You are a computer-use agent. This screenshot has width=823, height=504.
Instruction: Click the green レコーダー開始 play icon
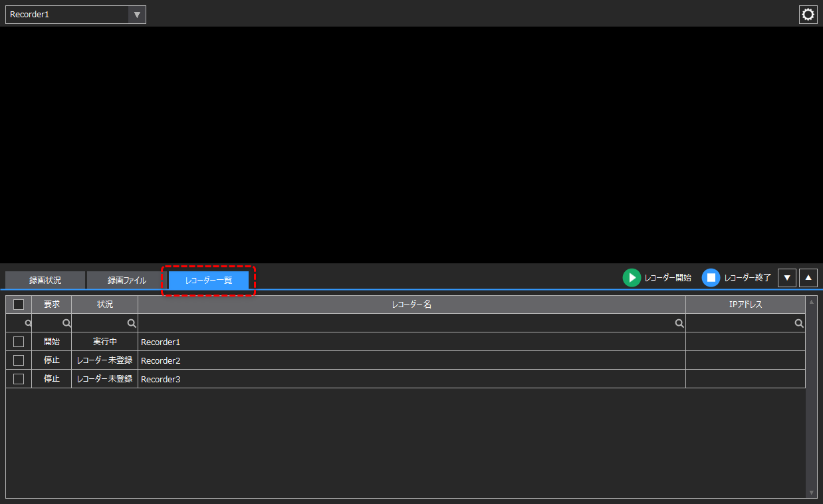pyautogui.click(x=632, y=277)
